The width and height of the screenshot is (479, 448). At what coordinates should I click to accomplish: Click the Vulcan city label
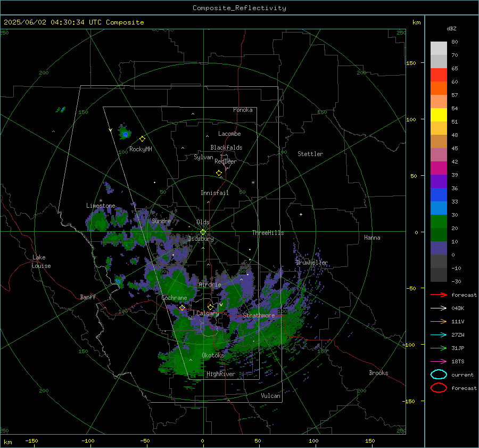271,396
